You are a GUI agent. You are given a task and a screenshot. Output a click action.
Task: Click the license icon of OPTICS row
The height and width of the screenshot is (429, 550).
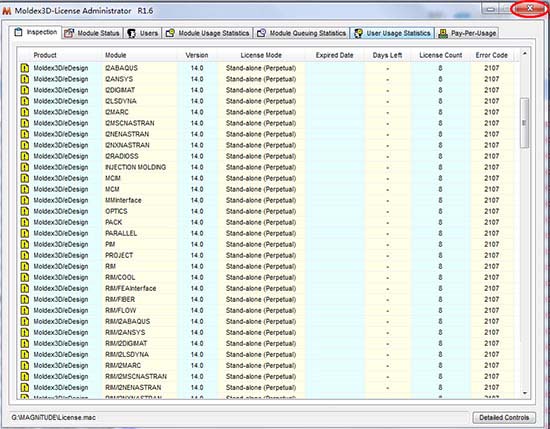(x=25, y=211)
